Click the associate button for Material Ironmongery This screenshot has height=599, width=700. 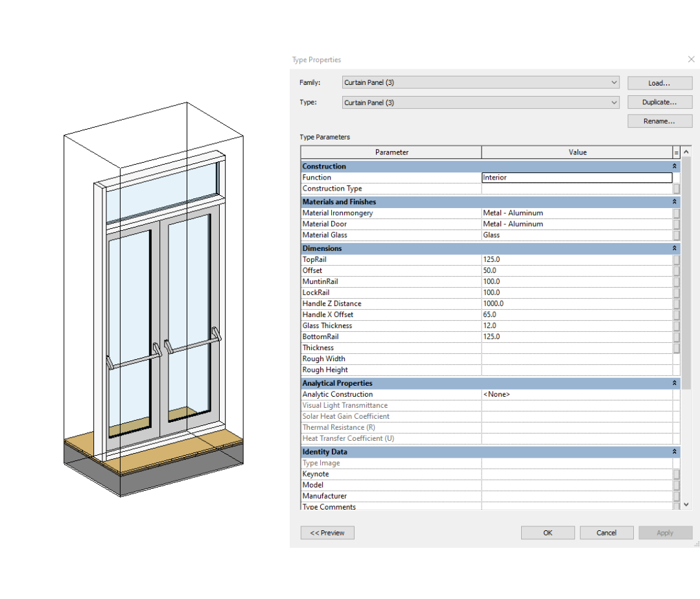coord(676,213)
